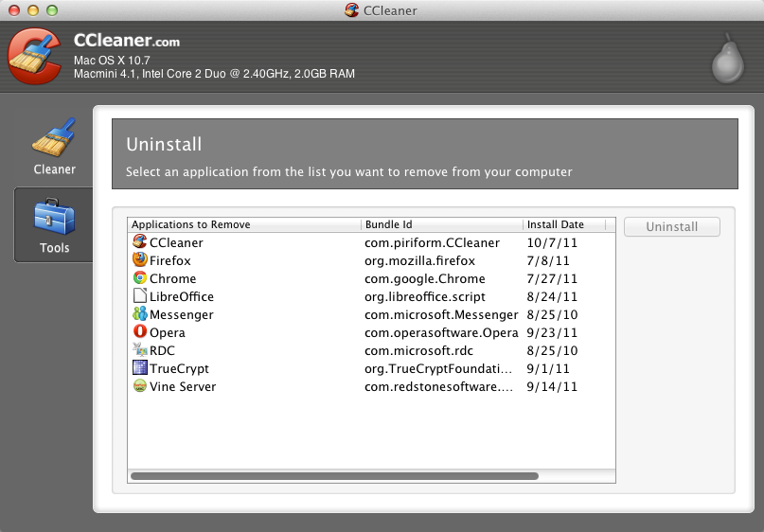Click the window zoom green button

click(x=52, y=10)
